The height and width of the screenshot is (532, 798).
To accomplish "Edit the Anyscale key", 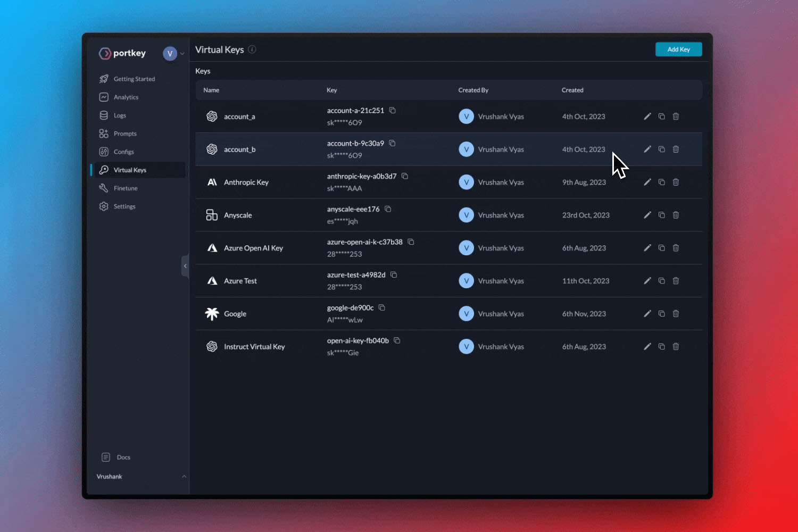I will [x=647, y=215].
